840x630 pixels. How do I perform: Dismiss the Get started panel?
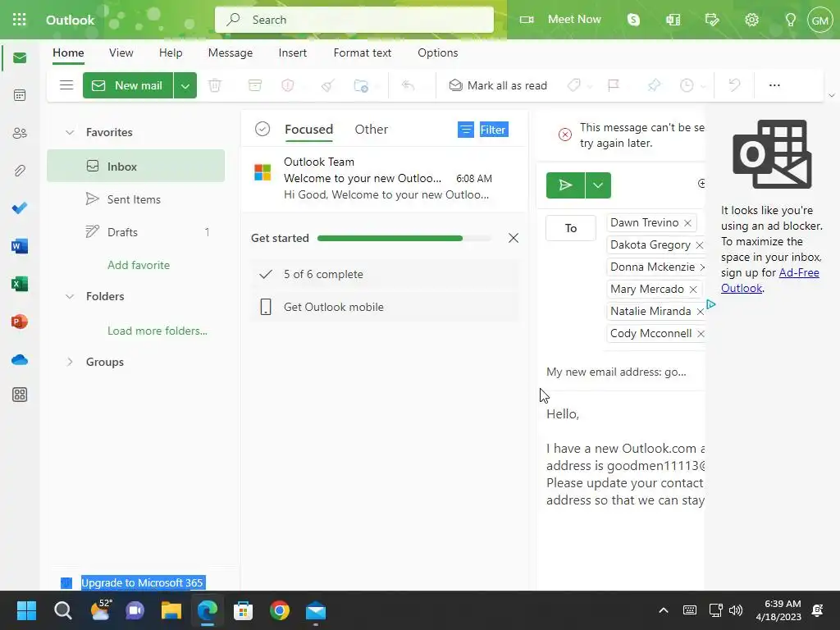coord(514,238)
